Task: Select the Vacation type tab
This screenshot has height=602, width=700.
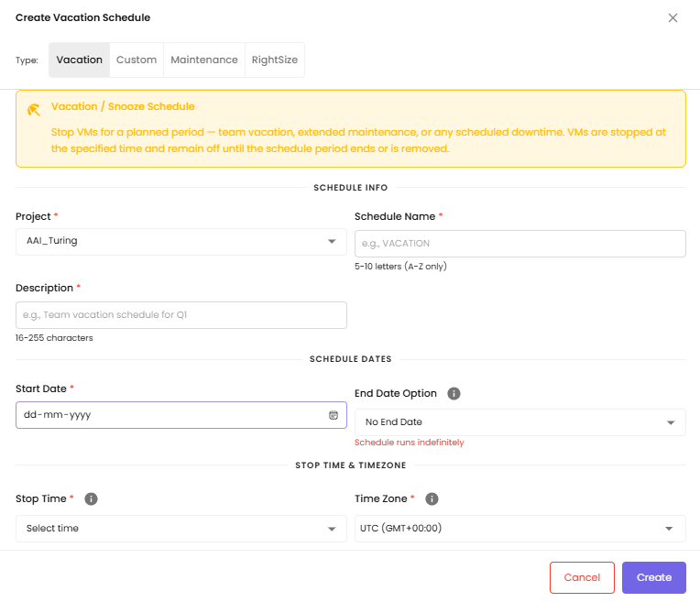Action: coord(79,60)
